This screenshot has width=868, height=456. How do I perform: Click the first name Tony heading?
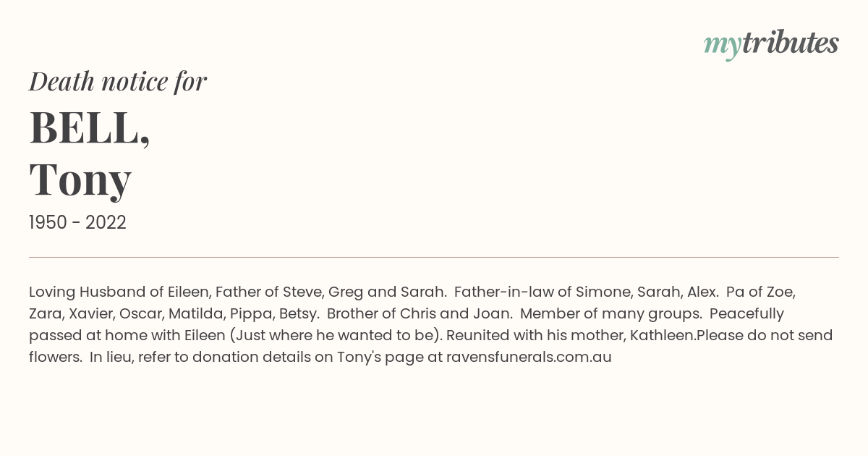tap(80, 180)
